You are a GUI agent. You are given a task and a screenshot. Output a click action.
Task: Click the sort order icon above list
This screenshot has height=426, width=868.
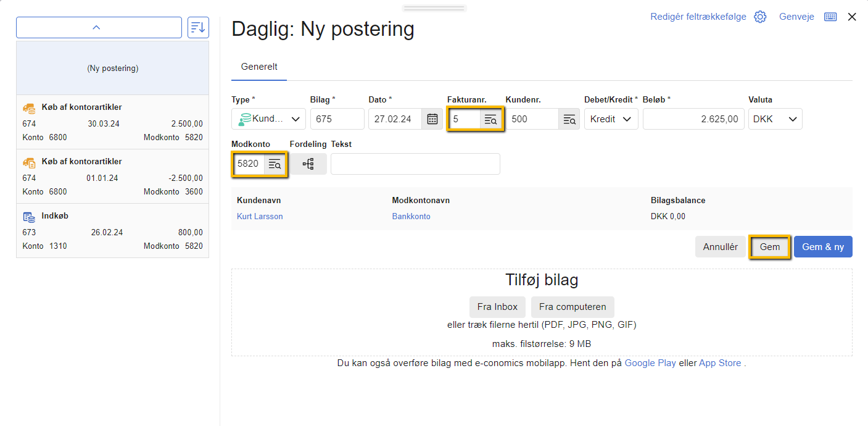click(x=198, y=27)
